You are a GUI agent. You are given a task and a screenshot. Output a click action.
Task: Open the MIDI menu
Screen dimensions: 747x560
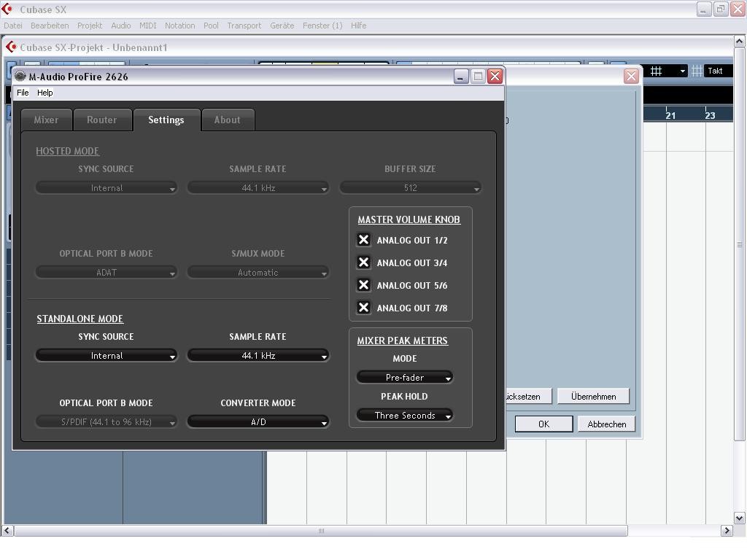[x=147, y=26]
